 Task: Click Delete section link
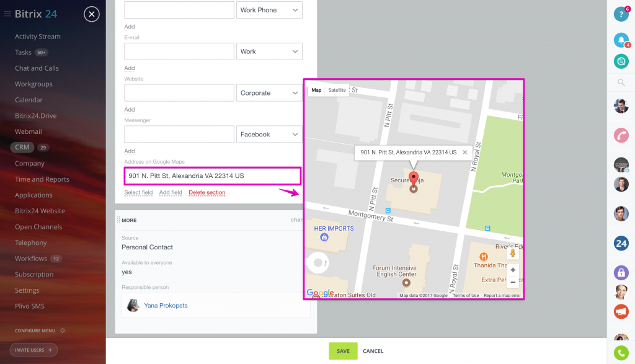pyautogui.click(x=207, y=192)
